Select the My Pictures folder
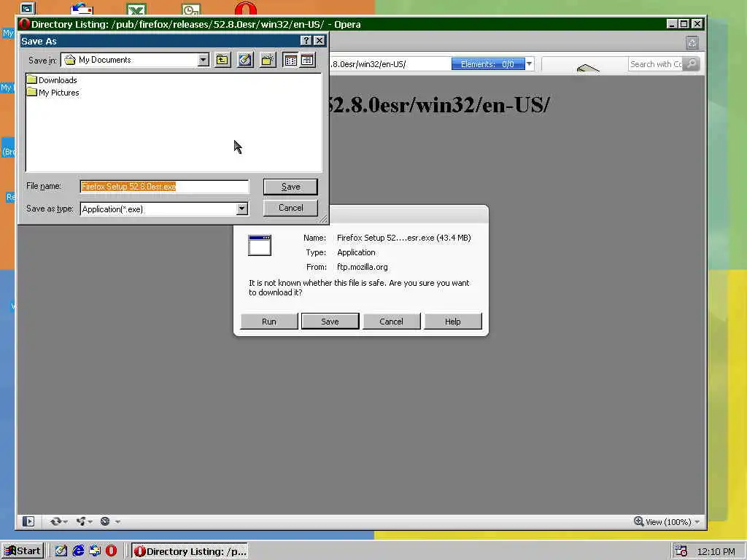Screen dimensions: 747x560 point(53,93)
